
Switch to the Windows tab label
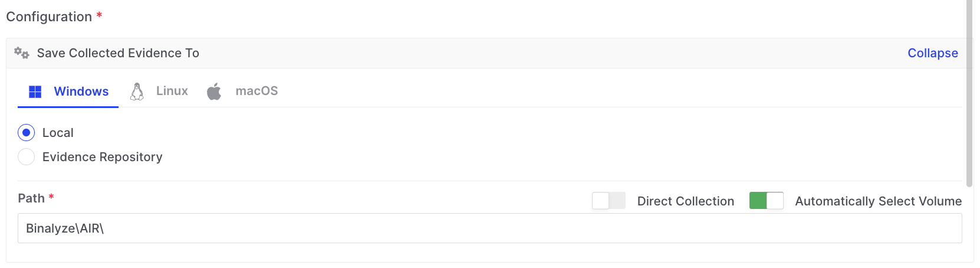pyautogui.click(x=81, y=91)
